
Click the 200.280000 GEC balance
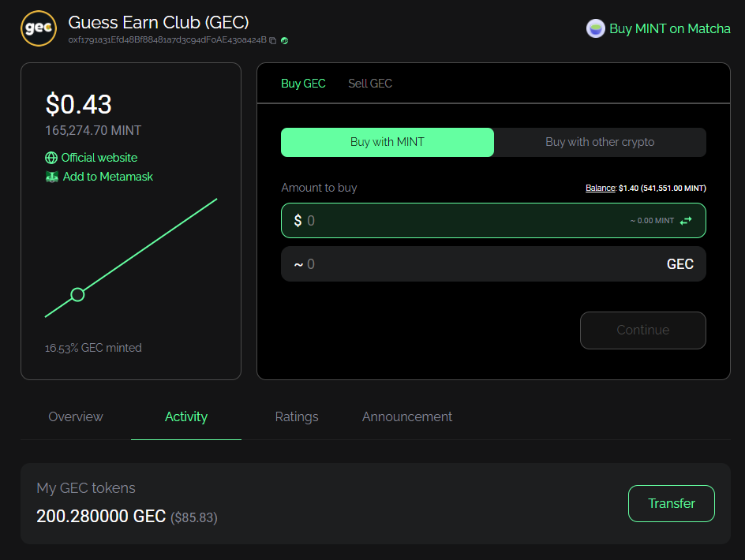click(x=101, y=517)
